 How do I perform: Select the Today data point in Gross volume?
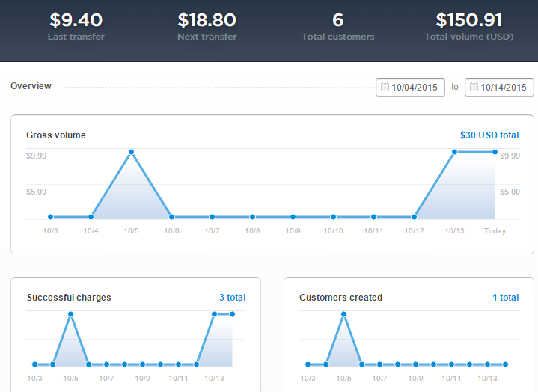point(495,152)
